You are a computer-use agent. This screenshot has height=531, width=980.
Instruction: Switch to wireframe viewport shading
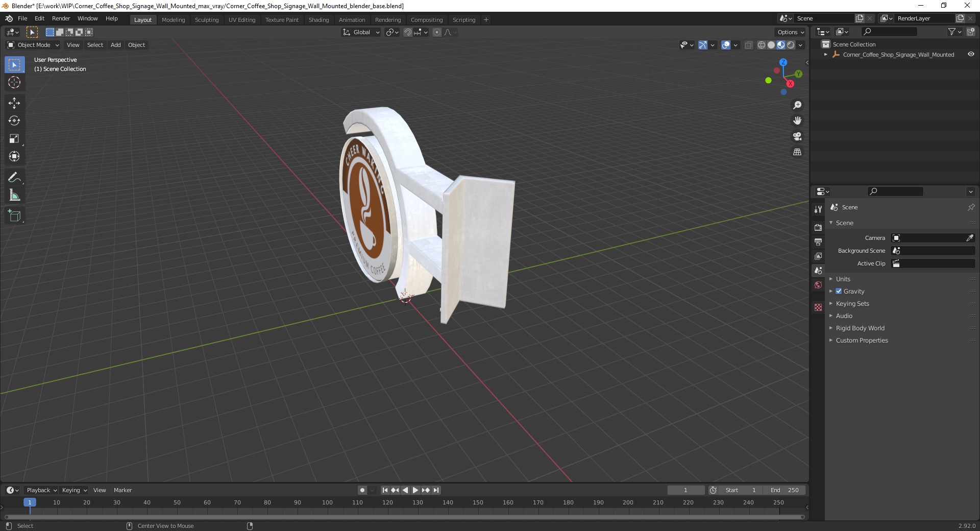[x=762, y=45]
